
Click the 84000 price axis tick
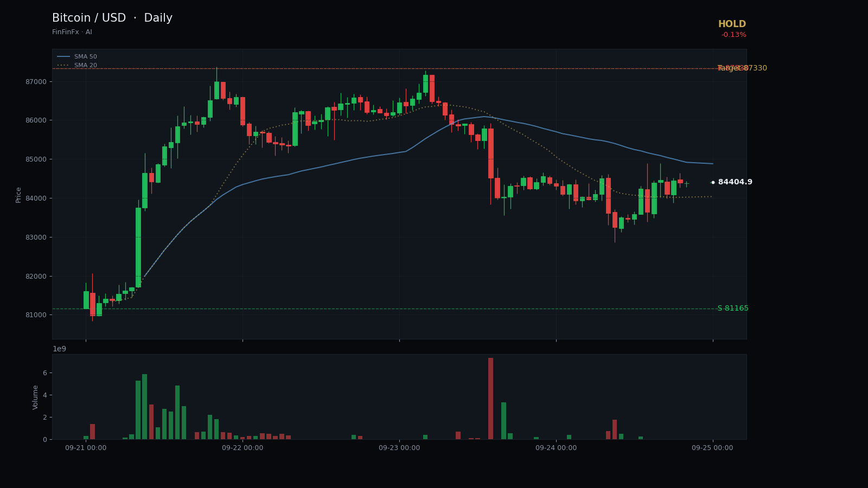coord(36,198)
